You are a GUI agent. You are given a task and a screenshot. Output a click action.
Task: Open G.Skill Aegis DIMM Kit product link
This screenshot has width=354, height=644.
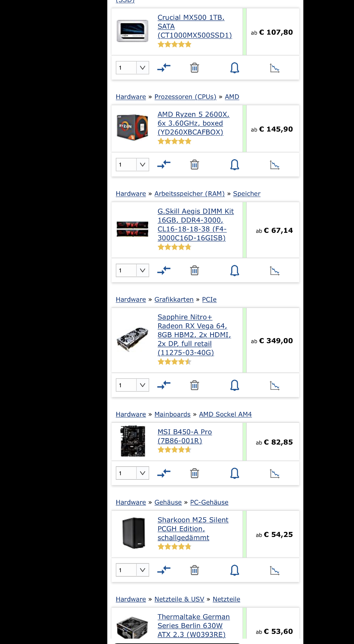196,225
